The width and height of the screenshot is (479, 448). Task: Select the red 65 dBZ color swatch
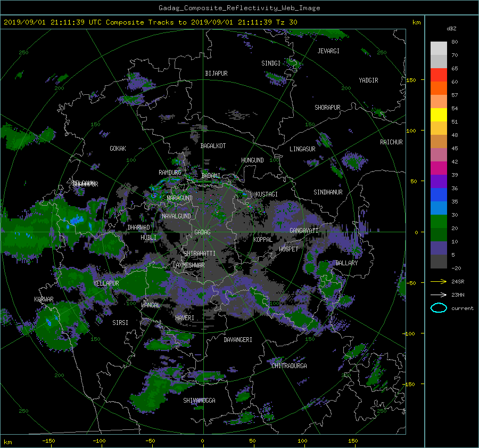(439, 75)
